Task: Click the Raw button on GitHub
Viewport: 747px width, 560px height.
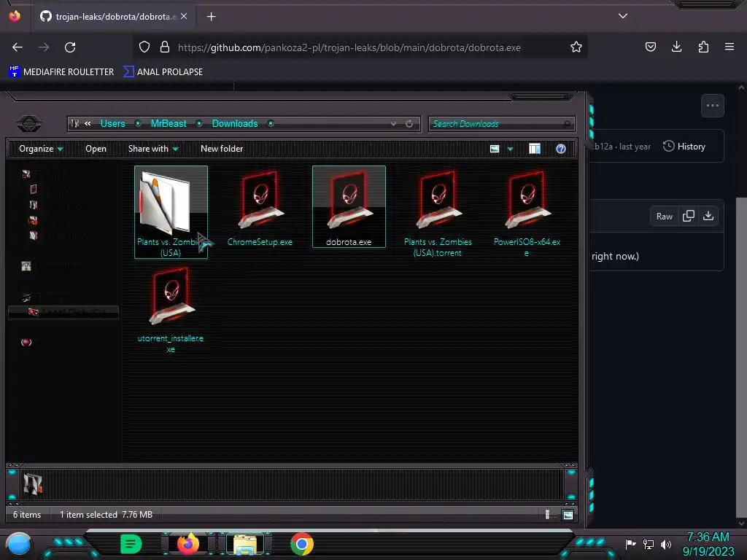Action: pyautogui.click(x=664, y=217)
